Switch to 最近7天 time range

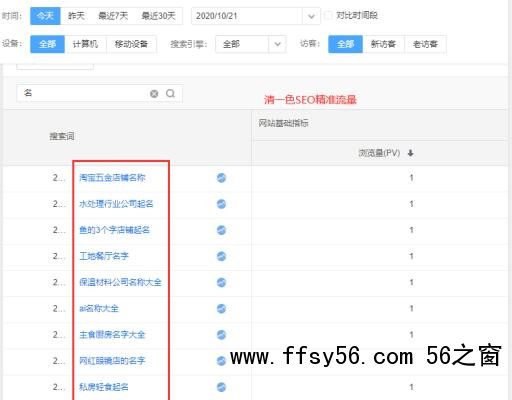(x=113, y=16)
